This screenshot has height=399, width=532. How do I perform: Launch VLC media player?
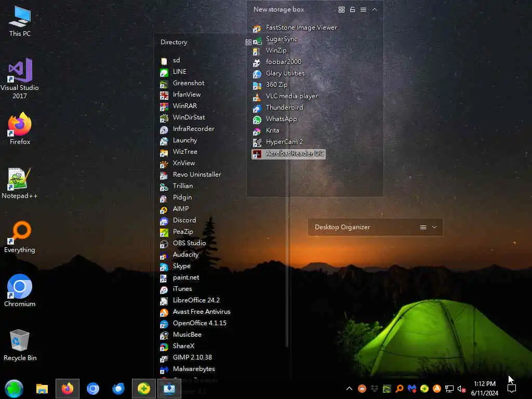[x=285, y=96]
